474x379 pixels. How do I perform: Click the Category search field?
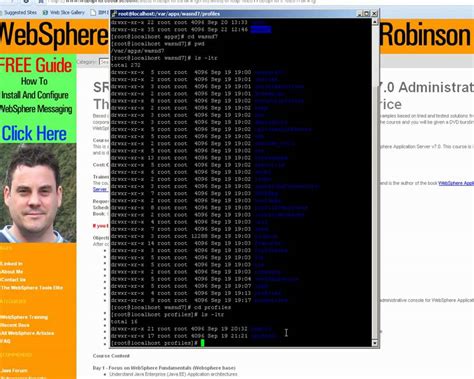click(105, 62)
